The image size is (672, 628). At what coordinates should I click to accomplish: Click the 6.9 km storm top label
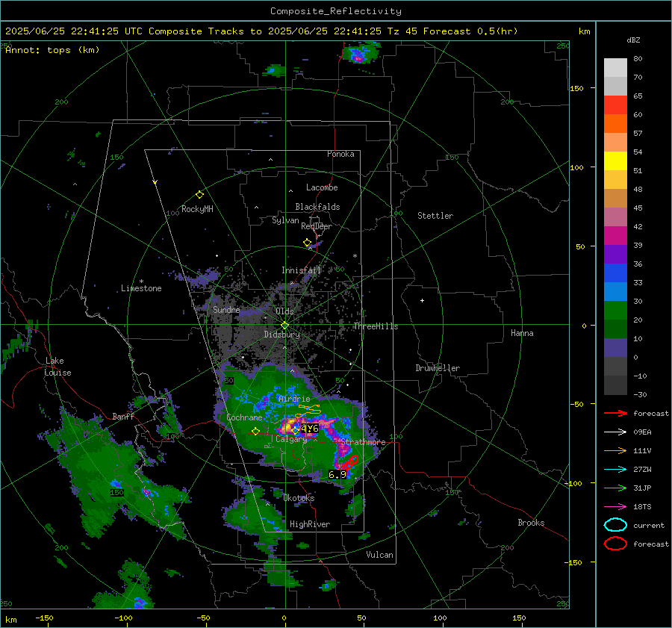(x=337, y=474)
